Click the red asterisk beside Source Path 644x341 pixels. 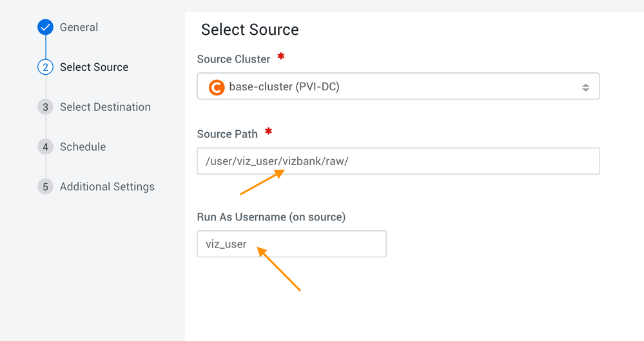pyautogui.click(x=269, y=132)
